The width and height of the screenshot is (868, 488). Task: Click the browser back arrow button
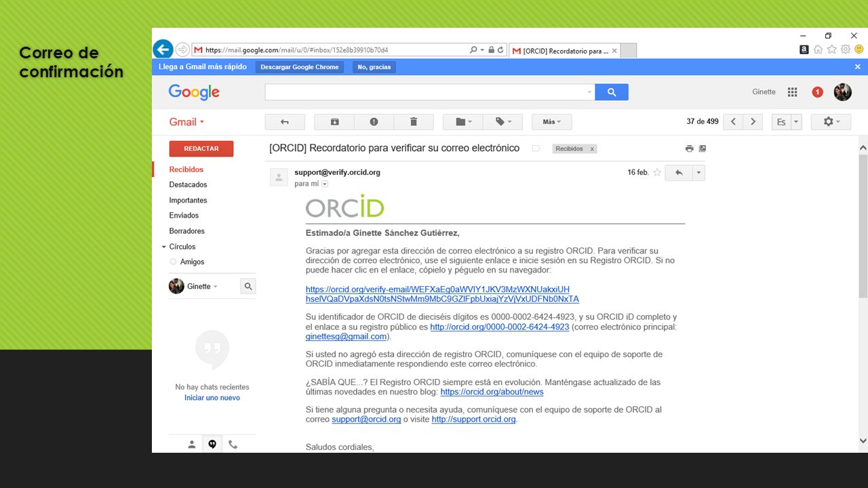coord(163,49)
